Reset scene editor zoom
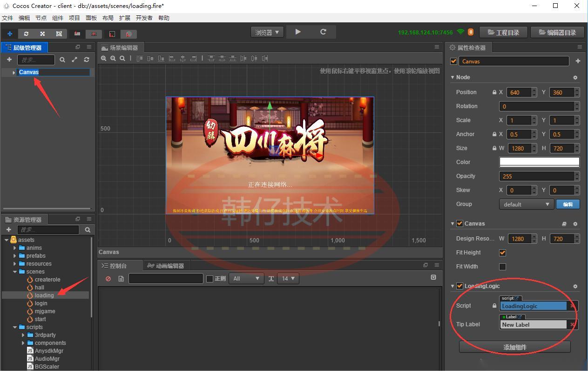 [x=122, y=58]
